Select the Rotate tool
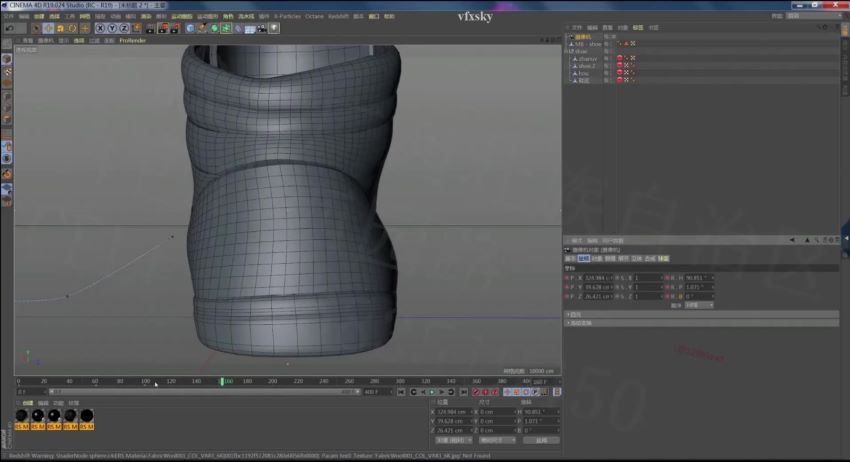 (x=72, y=28)
